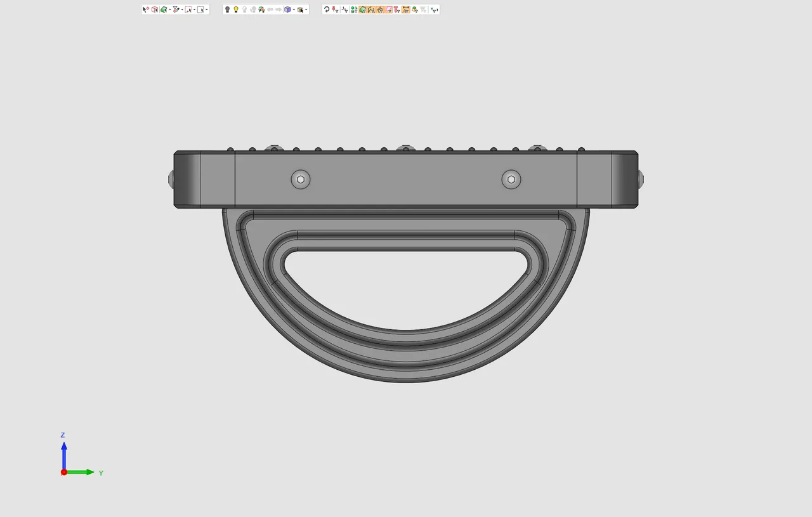Click the coordinate triad axes icon
This screenshot has width=812, height=517.
tap(344, 9)
